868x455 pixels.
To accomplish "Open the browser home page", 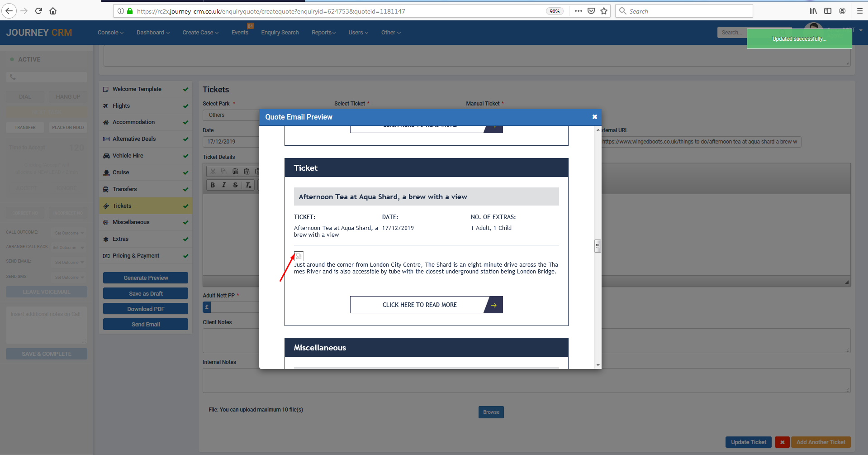I will pyautogui.click(x=53, y=11).
